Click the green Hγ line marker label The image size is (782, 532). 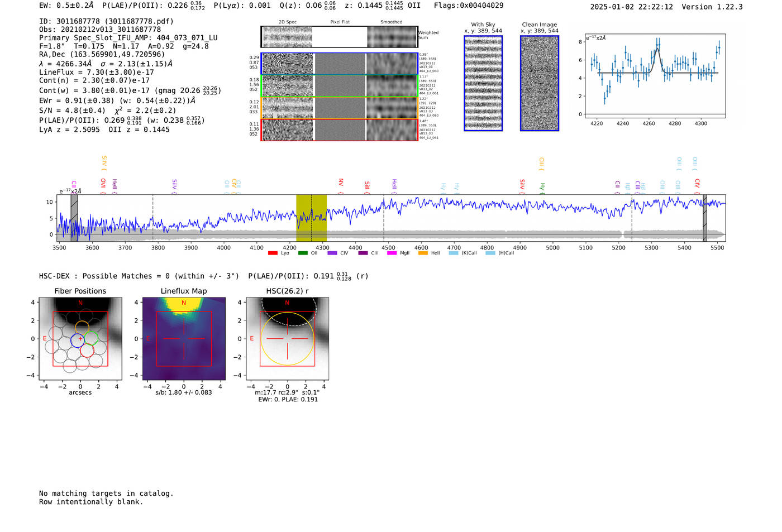pyautogui.click(x=542, y=188)
